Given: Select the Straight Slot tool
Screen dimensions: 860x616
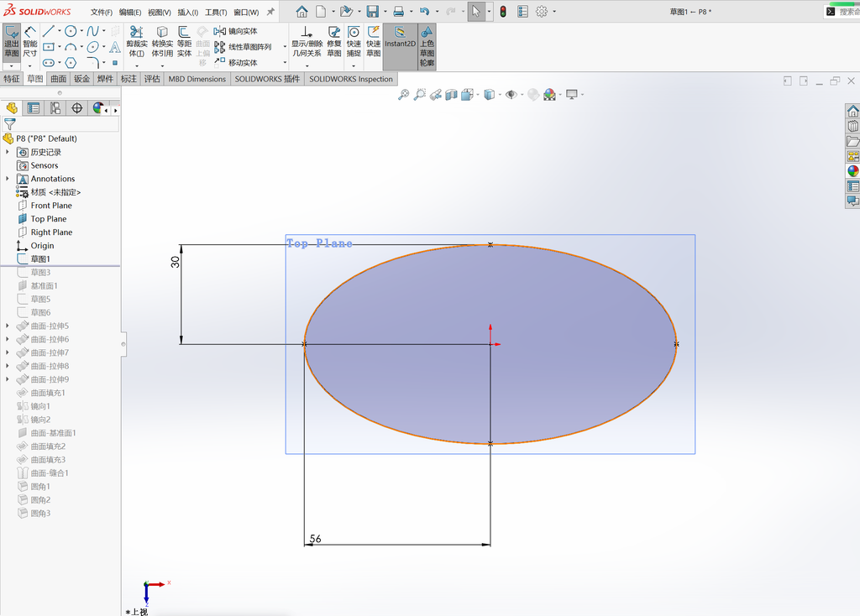Looking at the screenshot, I should pos(49,62).
